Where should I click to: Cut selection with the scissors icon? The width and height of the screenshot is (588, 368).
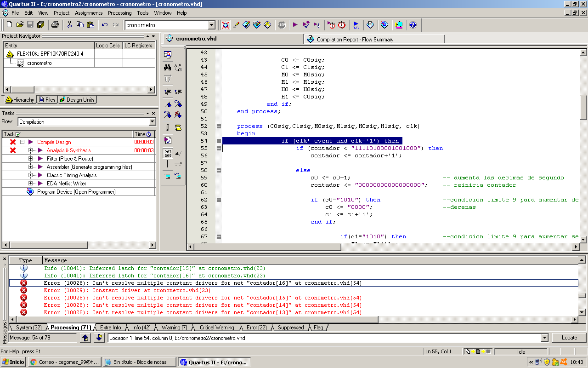tap(69, 25)
